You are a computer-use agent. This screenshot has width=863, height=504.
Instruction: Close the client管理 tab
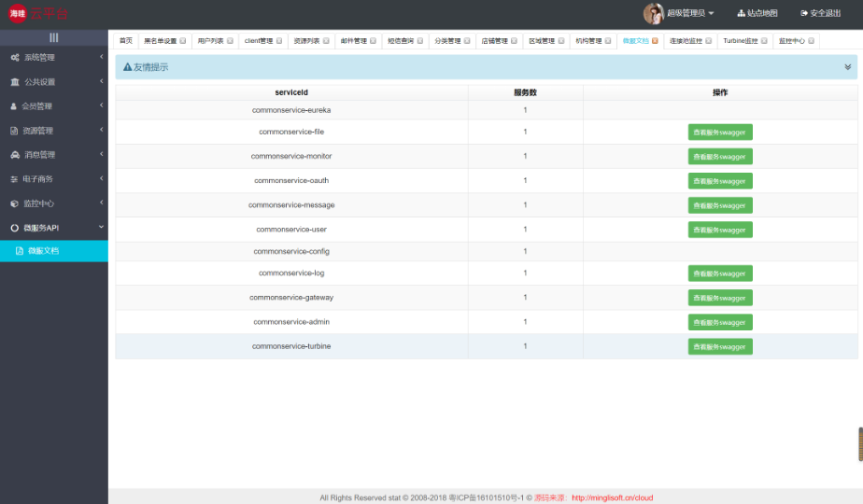pos(279,41)
